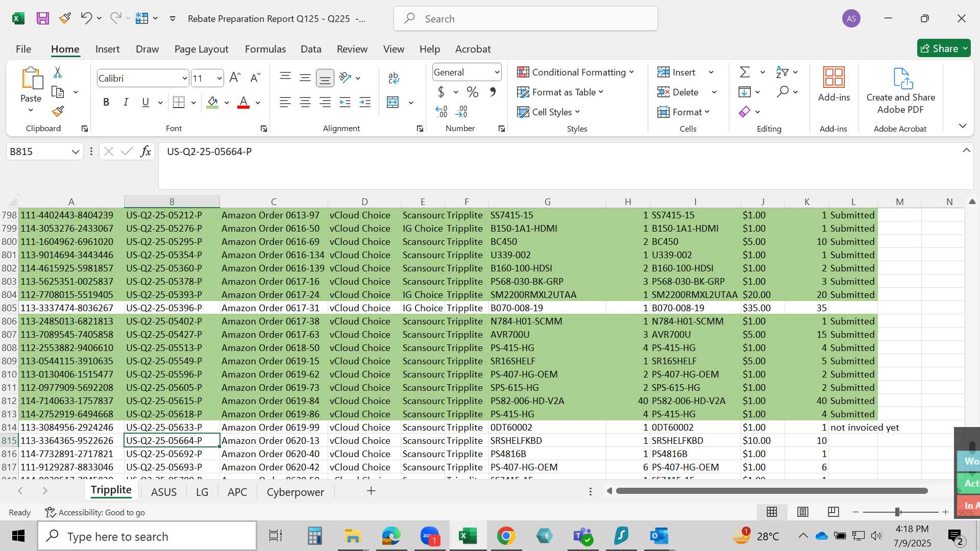The width and height of the screenshot is (980, 551).
Task: Click the Delete cells button
Action: [678, 92]
